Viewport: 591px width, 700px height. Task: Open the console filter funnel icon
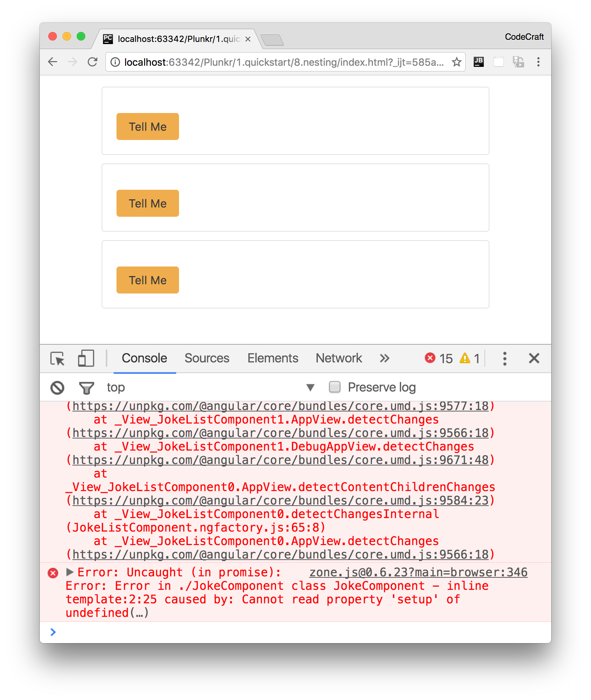pyautogui.click(x=86, y=388)
